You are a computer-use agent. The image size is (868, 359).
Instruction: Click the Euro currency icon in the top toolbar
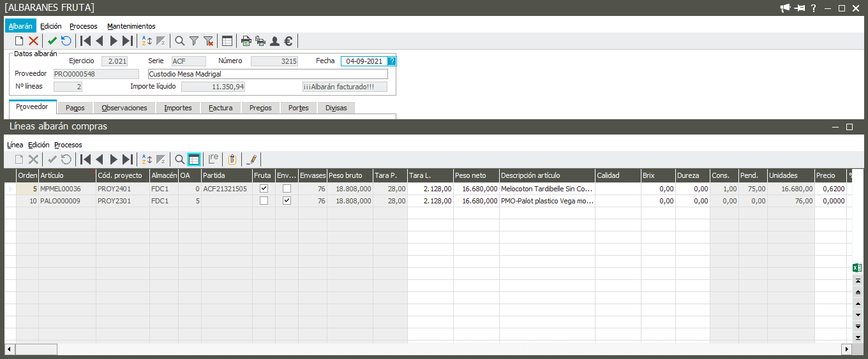(288, 41)
